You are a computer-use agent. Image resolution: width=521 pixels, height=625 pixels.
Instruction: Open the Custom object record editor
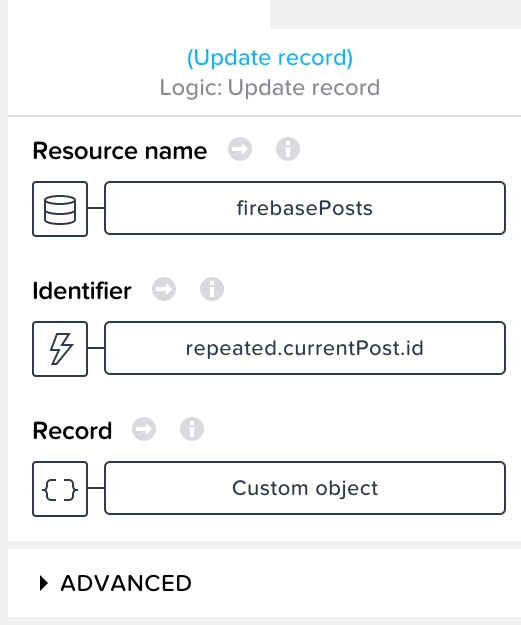(x=305, y=488)
